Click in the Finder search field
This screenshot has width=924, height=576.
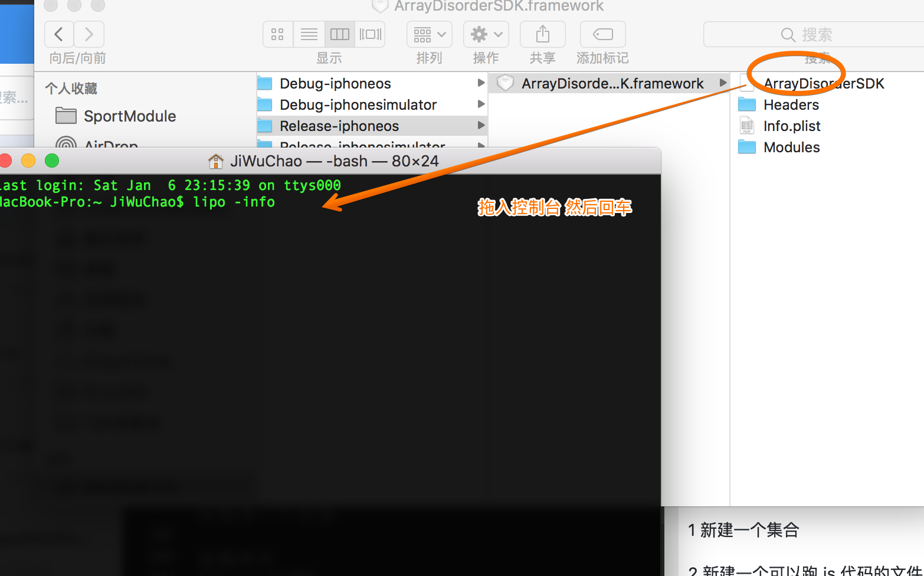click(814, 35)
